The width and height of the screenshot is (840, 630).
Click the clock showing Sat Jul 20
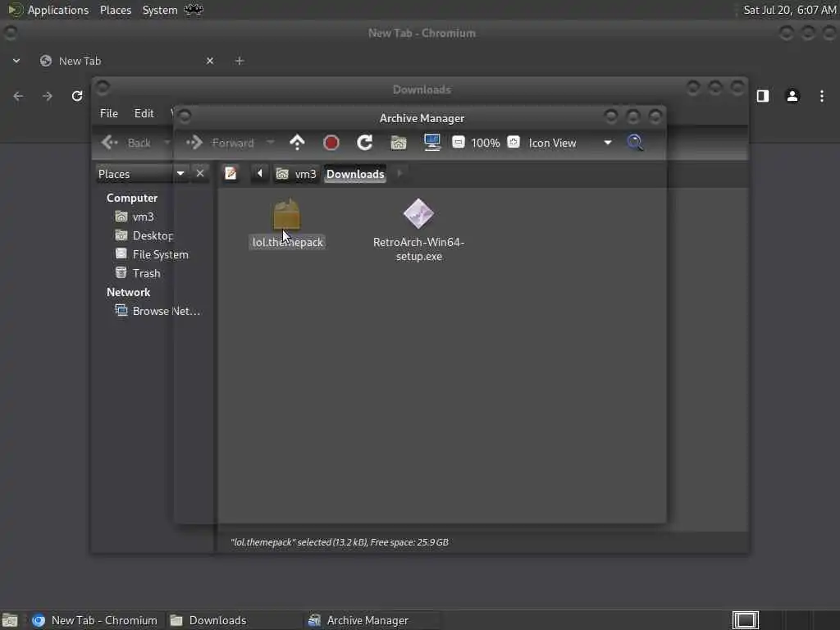790,10
